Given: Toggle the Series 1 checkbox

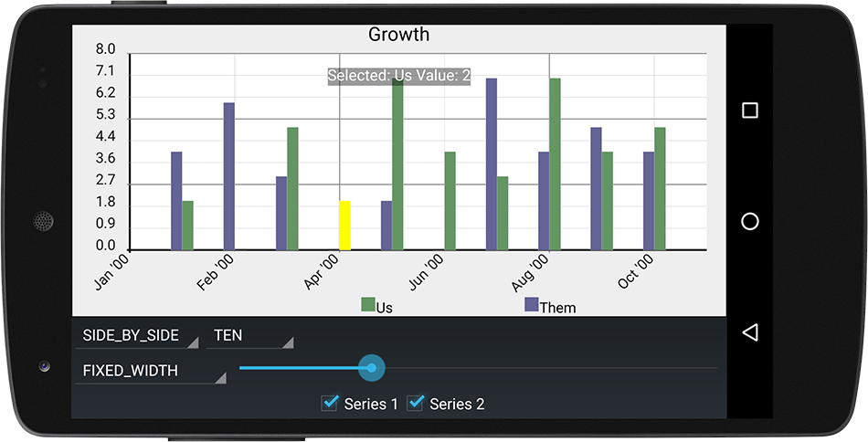Looking at the screenshot, I should coord(330,404).
